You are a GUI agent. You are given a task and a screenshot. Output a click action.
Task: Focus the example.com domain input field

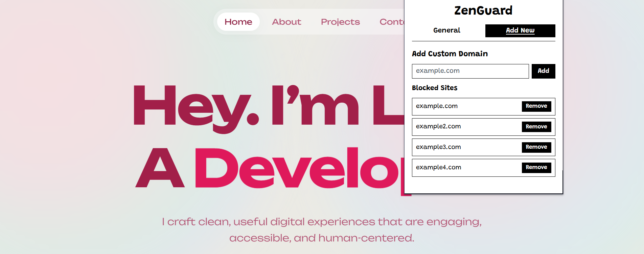tap(470, 71)
